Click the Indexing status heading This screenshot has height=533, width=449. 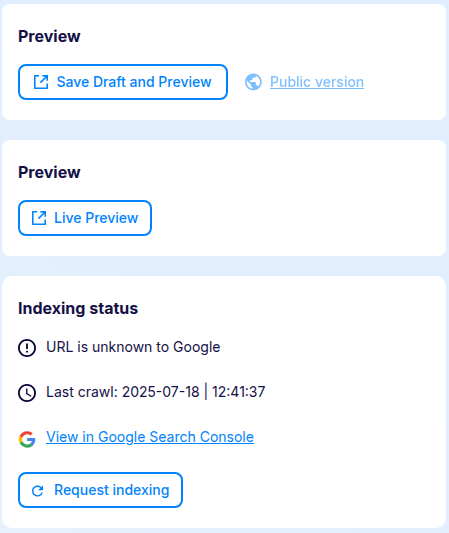coord(78,308)
